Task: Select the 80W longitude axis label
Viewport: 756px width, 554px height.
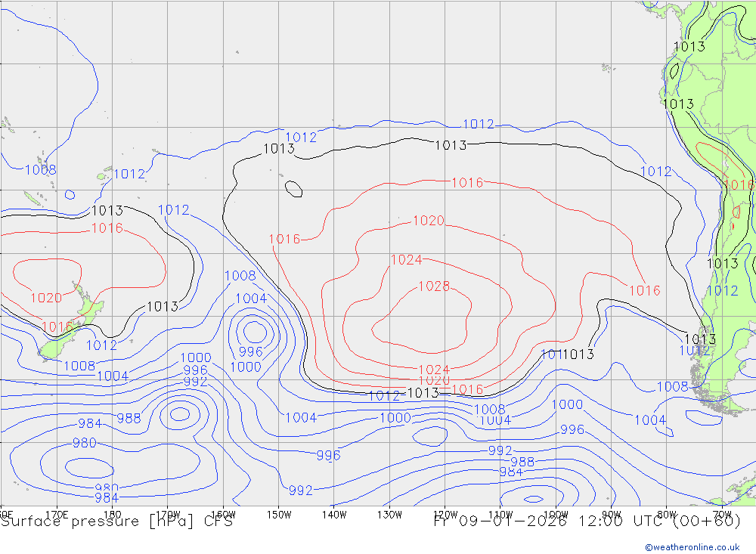Action: tap(666, 514)
